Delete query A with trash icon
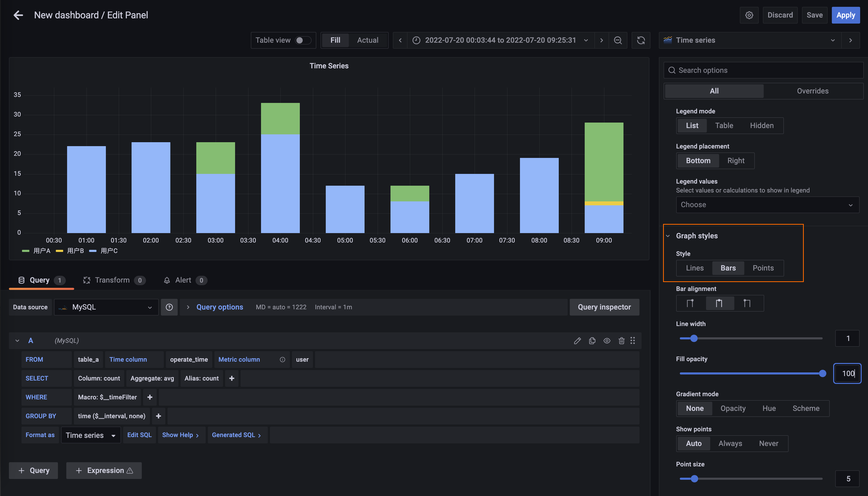Screen dimensions: 868x496 621,341
